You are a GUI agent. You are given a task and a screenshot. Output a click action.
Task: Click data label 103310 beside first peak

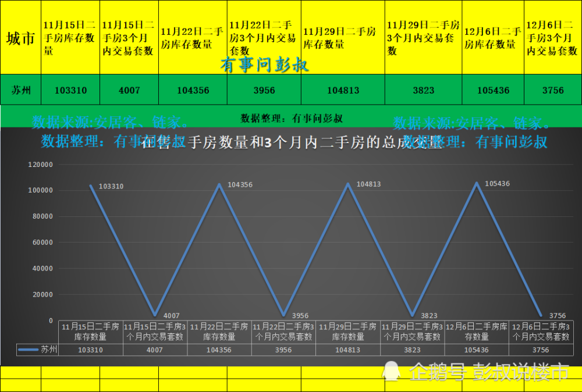[x=111, y=186]
